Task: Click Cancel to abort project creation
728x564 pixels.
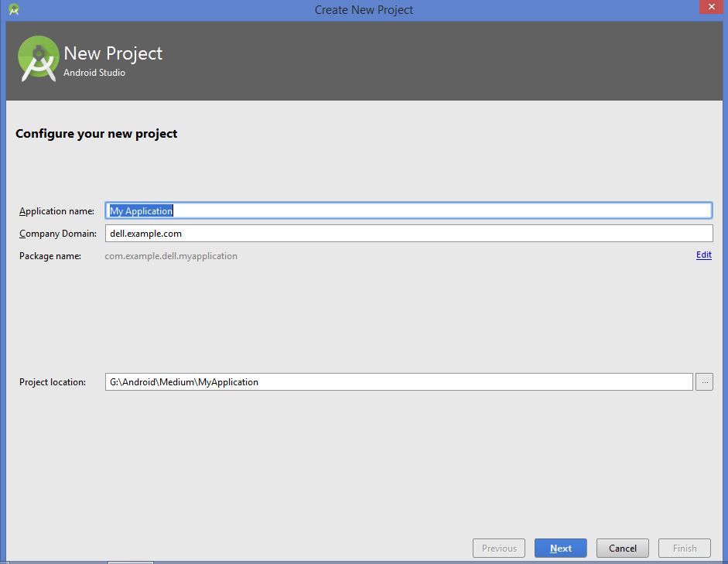Action: pos(622,548)
